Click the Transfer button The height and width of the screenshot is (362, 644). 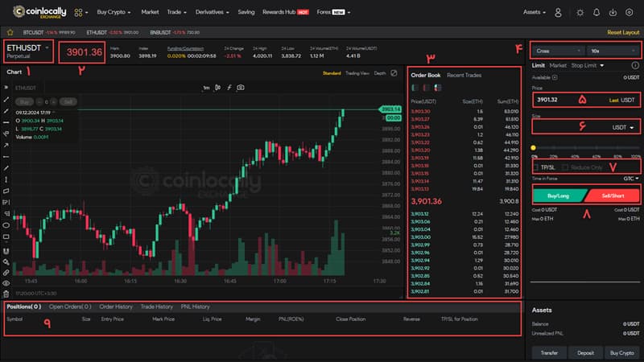[x=549, y=353]
